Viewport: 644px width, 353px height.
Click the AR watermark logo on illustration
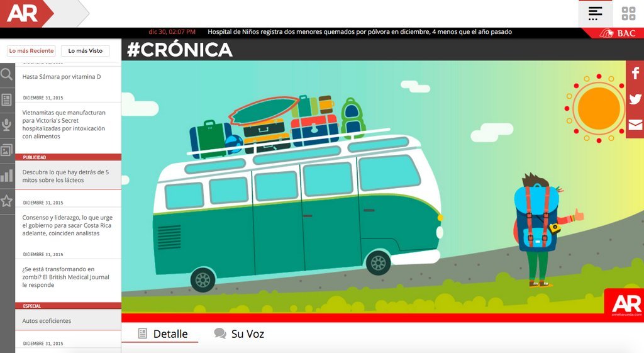coord(626,304)
